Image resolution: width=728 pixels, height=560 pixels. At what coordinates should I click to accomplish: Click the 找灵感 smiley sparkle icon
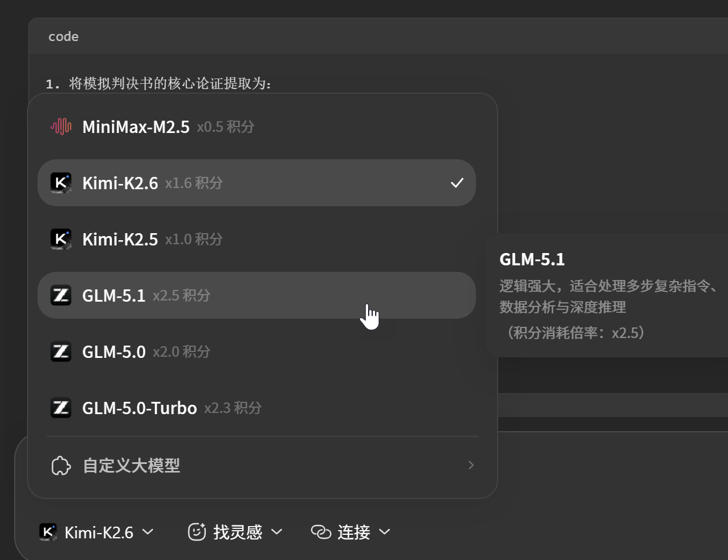[197, 531]
